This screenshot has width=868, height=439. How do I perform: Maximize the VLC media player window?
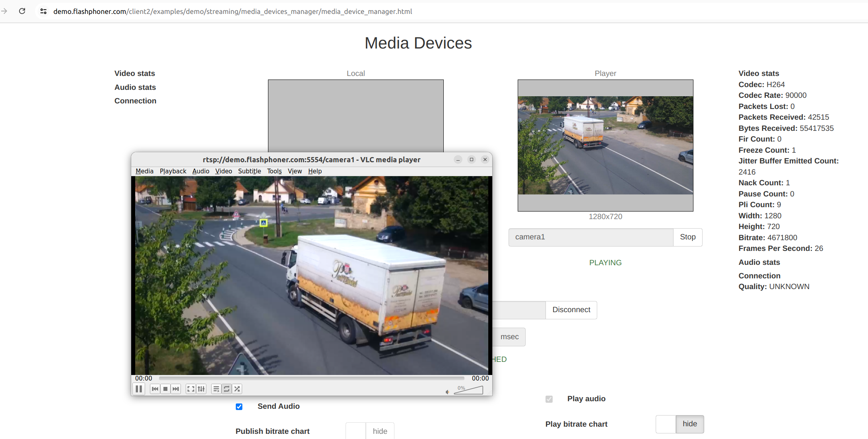click(472, 159)
